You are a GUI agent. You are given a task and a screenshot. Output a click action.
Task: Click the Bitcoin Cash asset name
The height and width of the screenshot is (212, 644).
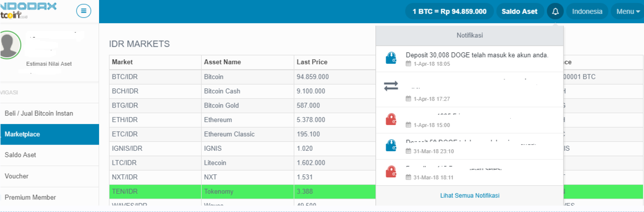tap(222, 91)
